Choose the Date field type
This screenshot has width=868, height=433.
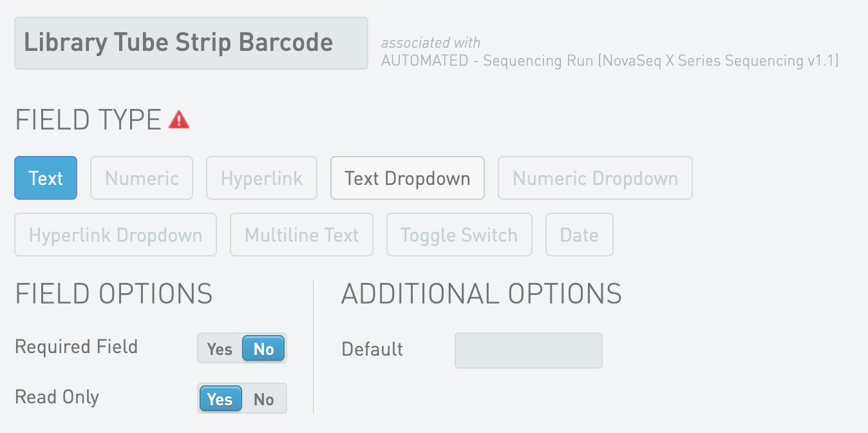[580, 235]
